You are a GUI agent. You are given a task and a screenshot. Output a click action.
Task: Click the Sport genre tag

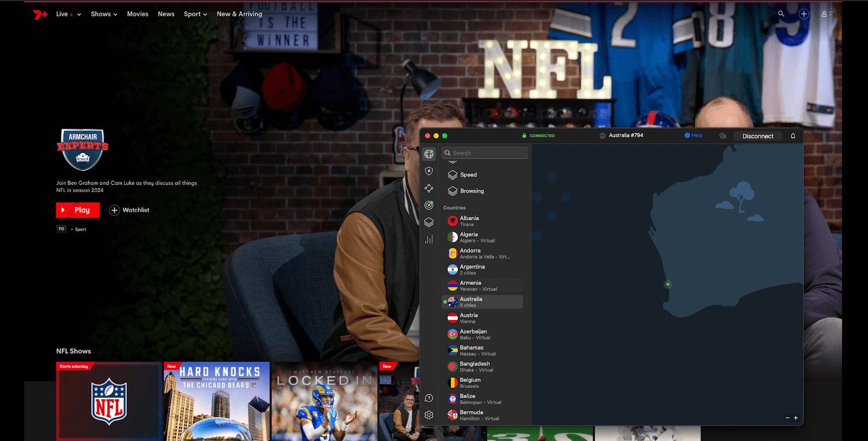point(80,229)
